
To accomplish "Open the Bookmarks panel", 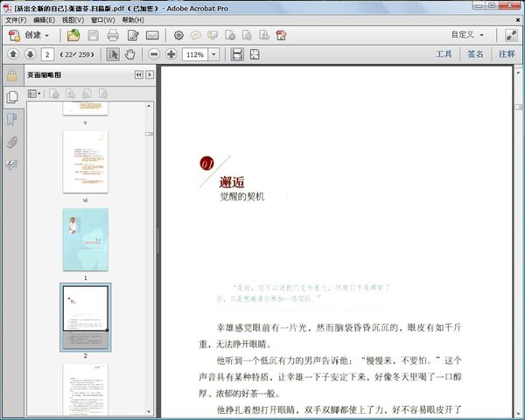I will [11, 119].
